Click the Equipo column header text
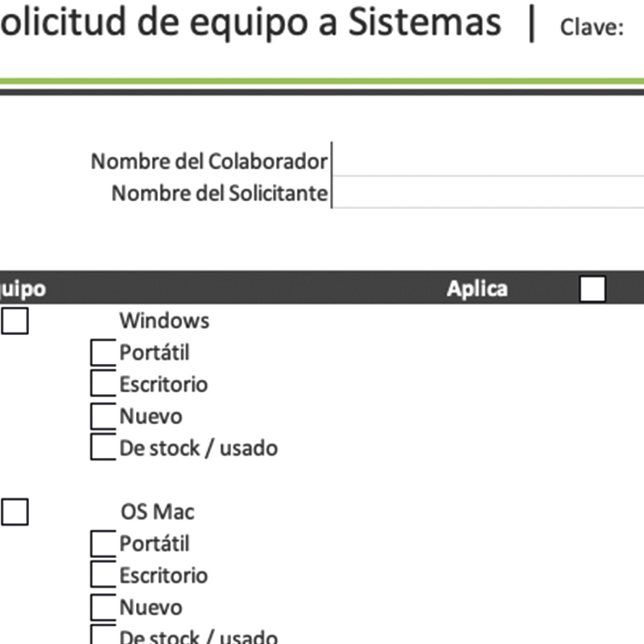The height and width of the screenshot is (644, 644). click(x=23, y=289)
